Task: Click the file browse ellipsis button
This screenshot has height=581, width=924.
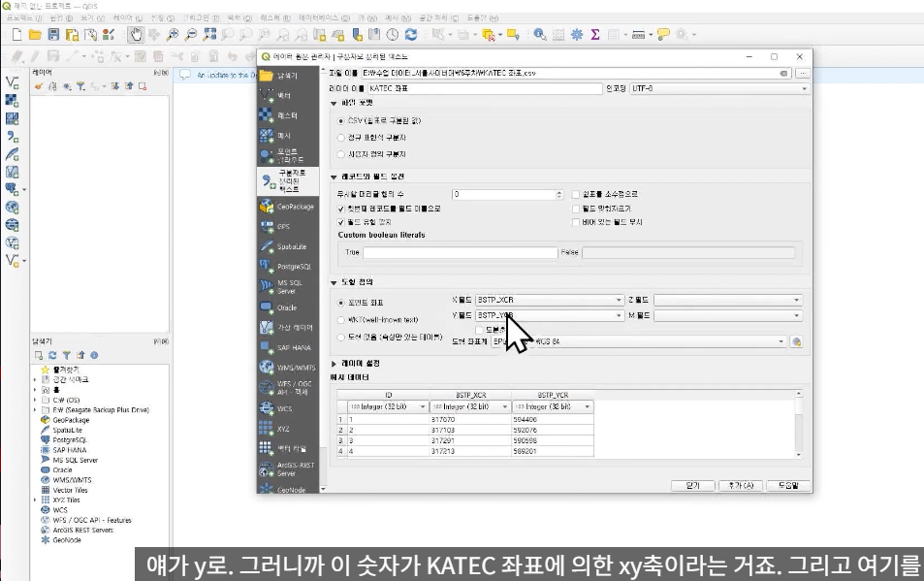Action: click(x=803, y=74)
